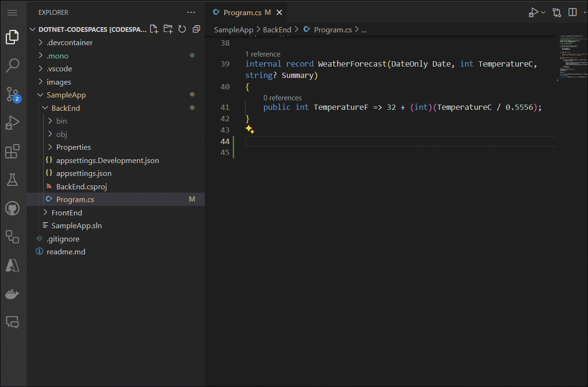Collapse all folders in Explorer
Image resolution: width=588 pixels, height=387 pixels.
pyautogui.click(x=196, y=29)
